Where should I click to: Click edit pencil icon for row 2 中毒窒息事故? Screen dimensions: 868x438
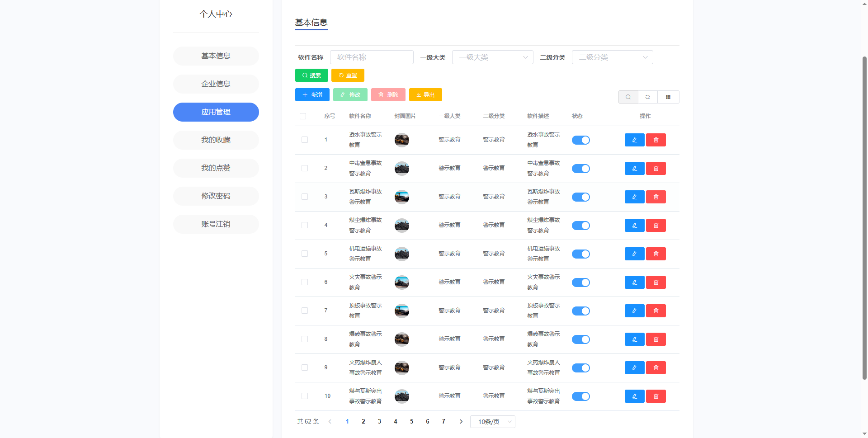[634, 169]
